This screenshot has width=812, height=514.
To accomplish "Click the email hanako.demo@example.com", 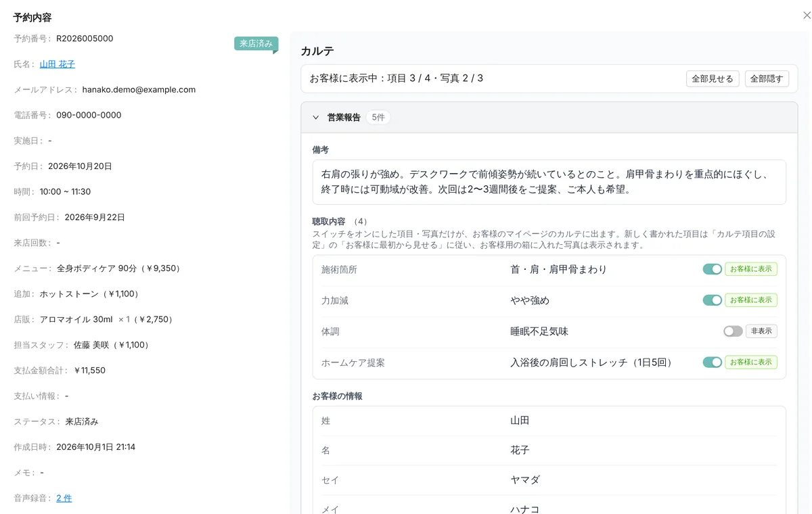I will (139, 89).
